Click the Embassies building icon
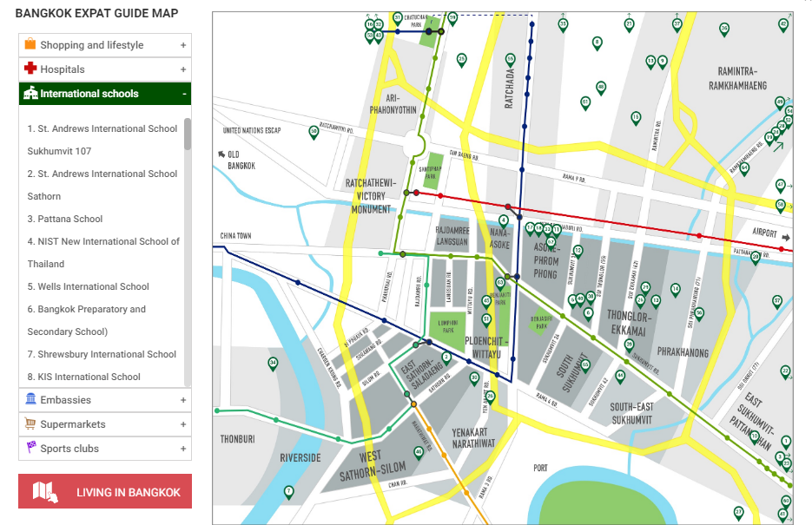This screenshot has width=812, height=525. click(30, 399)
